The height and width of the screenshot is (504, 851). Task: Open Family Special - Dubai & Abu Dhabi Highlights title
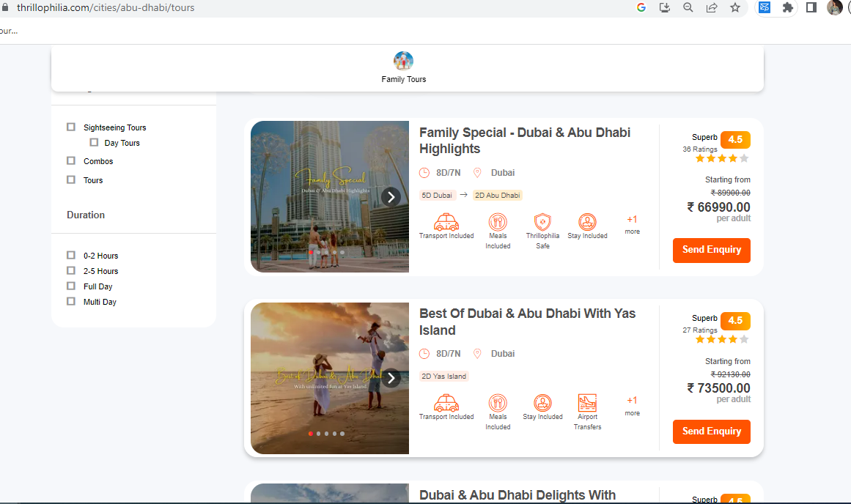tap(525, 141)
